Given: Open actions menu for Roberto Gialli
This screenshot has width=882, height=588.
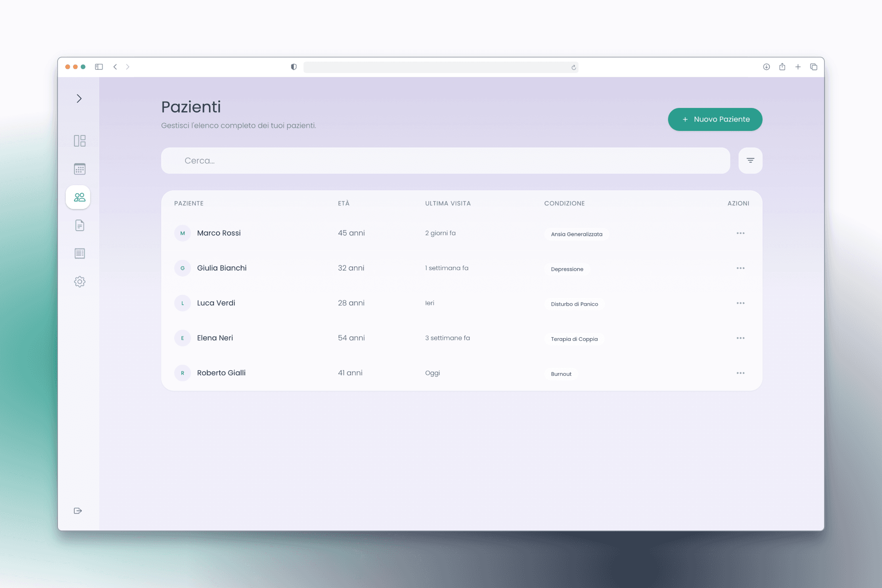Looking at the screenshot, I should pos(741,373).
